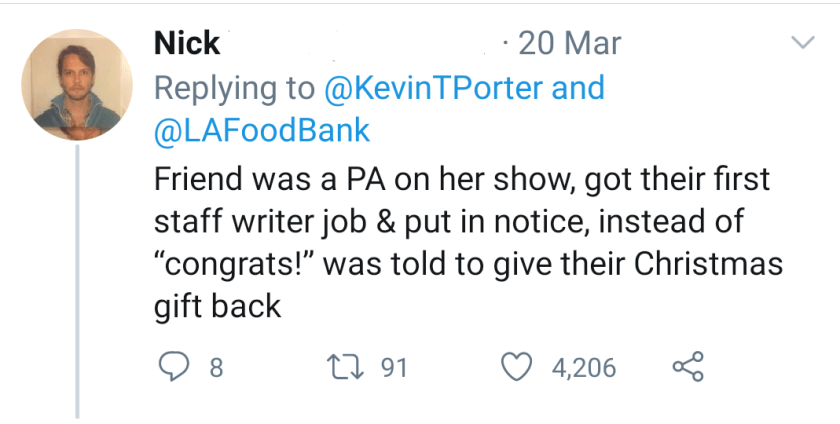Screen dimensions: 840x424
Task: Click the "Replying to" label text
Action: [234, 87]
